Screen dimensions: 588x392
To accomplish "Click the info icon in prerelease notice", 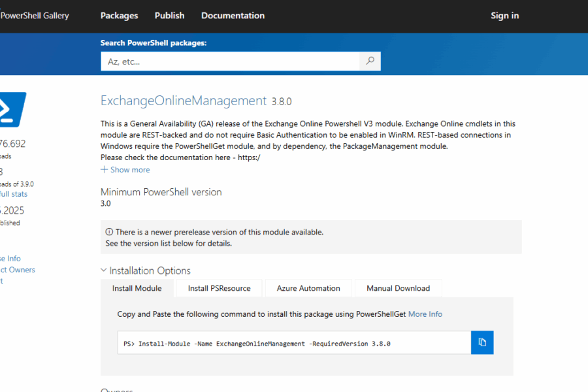I will coord(109,232).
